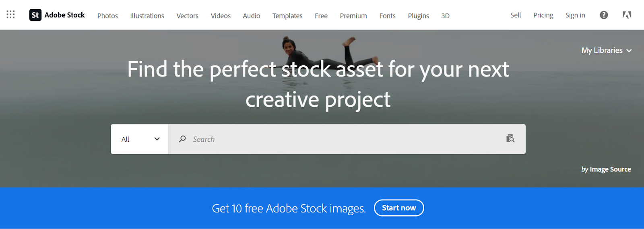Open the Pricing page link

543,15
